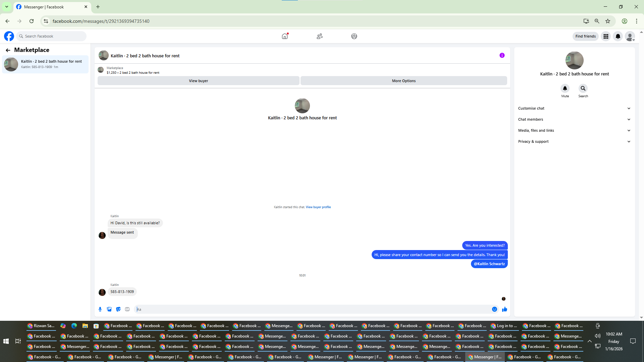Click the voice clip microphone icon

[x=100, y=309]
